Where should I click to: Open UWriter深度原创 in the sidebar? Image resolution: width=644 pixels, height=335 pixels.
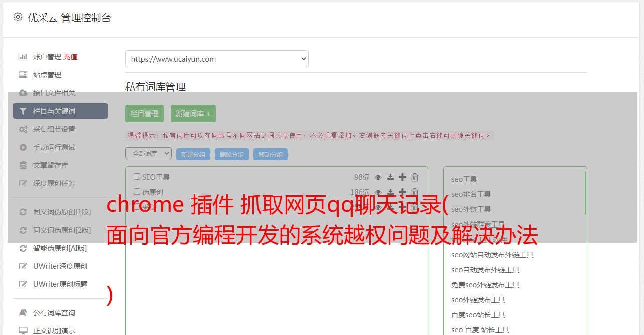60,266
